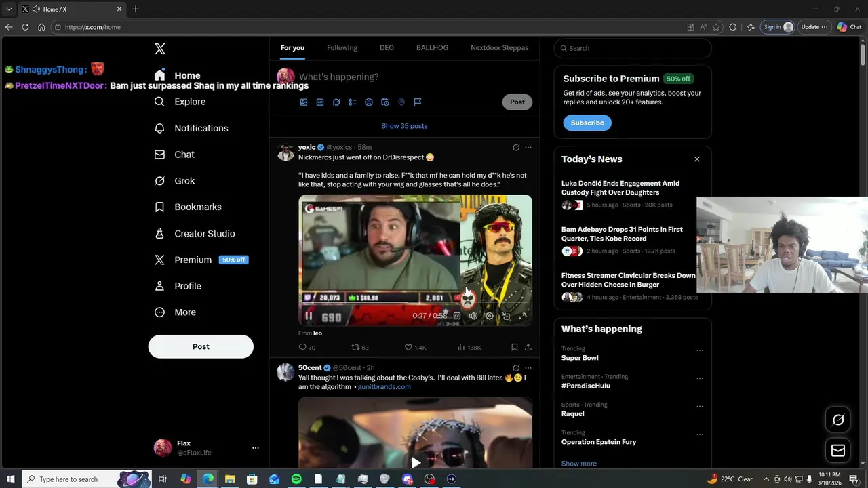Open the floating messages envelope button

coord(838,451)
